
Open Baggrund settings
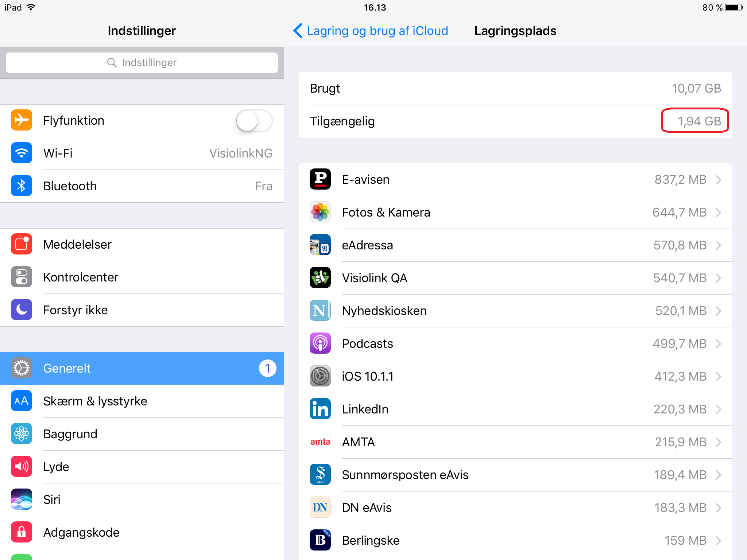pos(142,434)
